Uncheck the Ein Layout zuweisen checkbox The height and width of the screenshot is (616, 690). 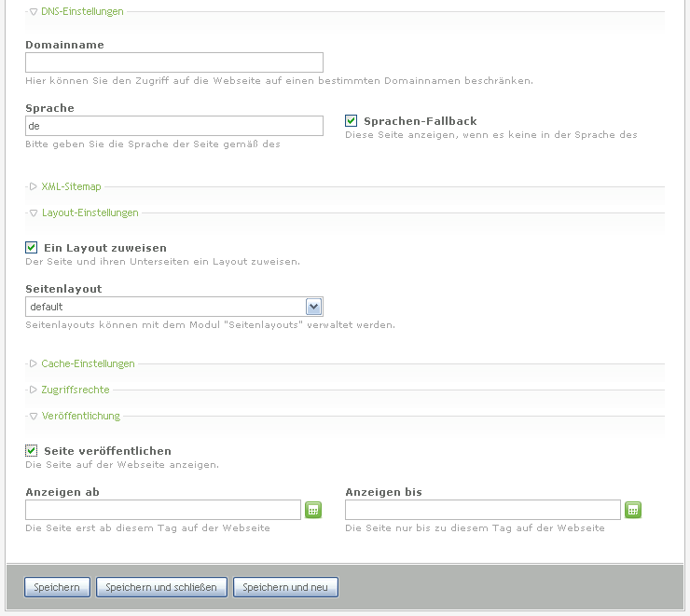click(32, 248)
